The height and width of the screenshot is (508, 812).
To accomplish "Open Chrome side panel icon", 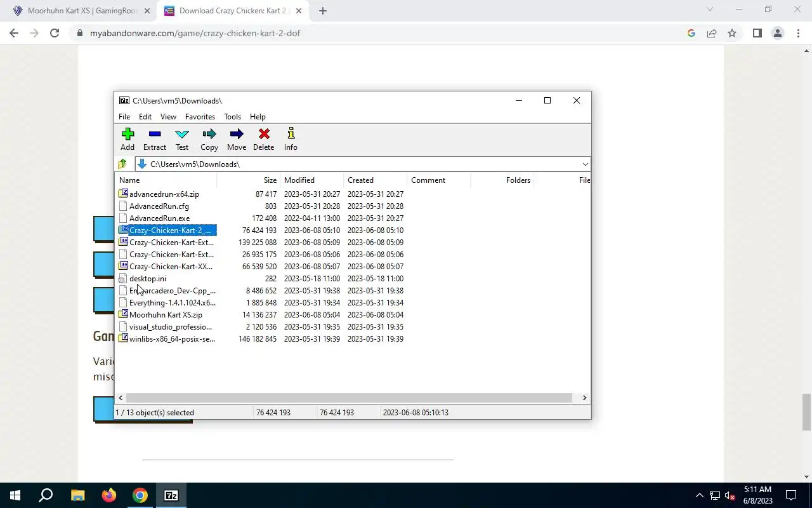I will click(757, 33).
